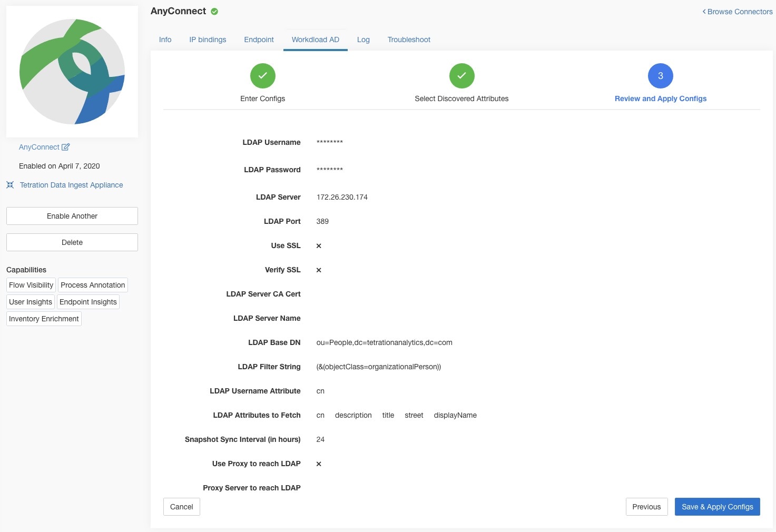
Task: Go to the Troubleshoot tab
Action: (x=409, y=40)
